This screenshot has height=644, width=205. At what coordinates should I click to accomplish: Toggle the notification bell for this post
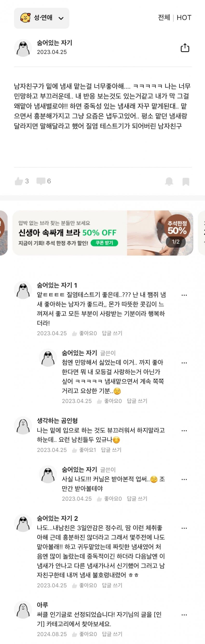point(169,181)
